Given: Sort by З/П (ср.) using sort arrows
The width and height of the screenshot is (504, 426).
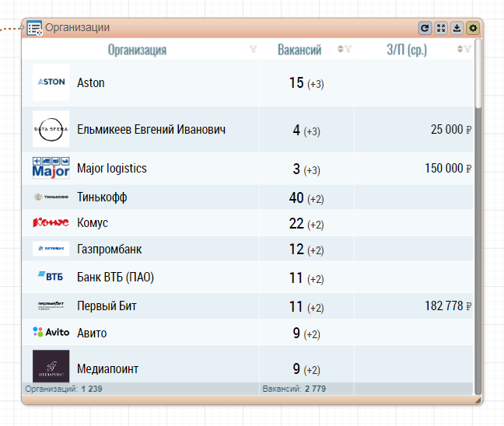Looking at the screenshot, I should point(460,50).
